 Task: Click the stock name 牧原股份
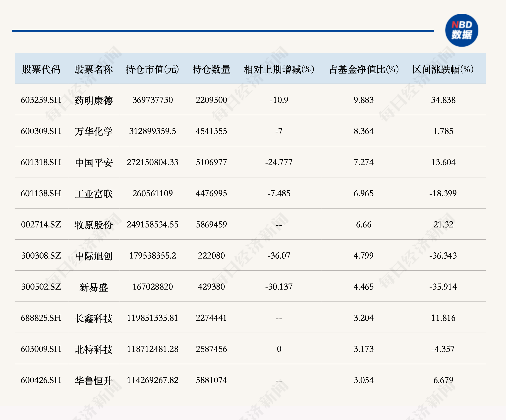coord(93,225)
